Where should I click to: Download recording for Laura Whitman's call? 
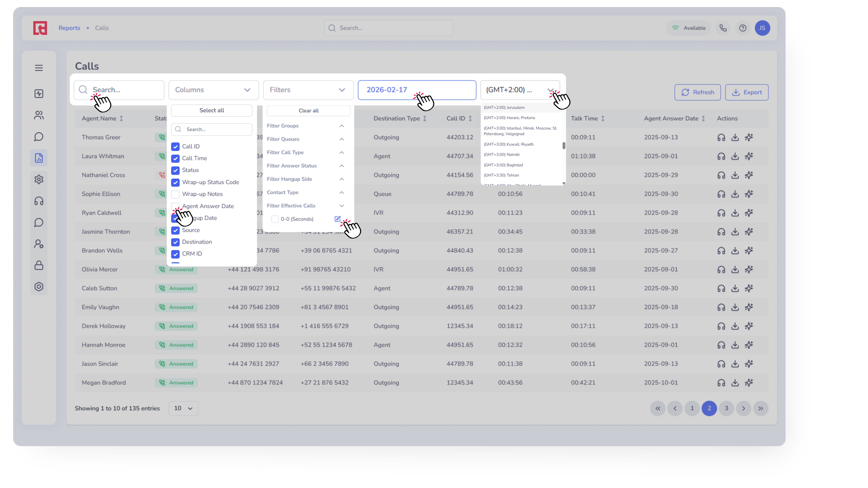tap(735, 156)
